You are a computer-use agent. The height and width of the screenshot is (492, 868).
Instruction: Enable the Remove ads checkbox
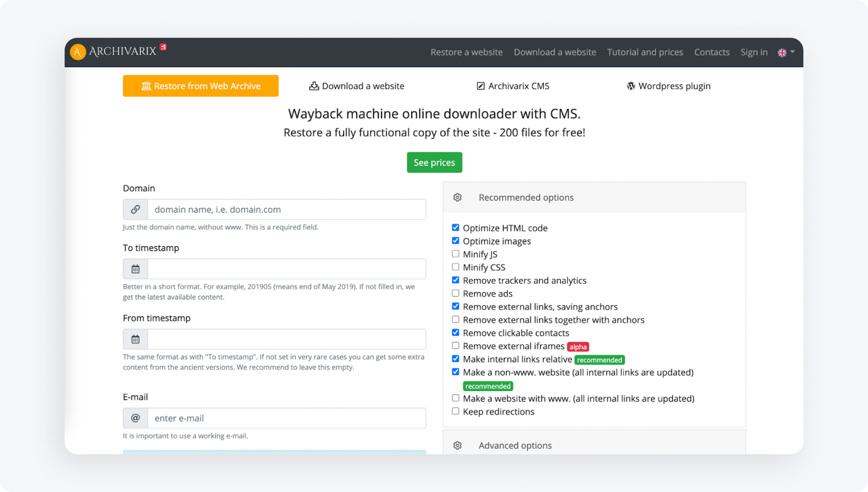coord(455,293)
